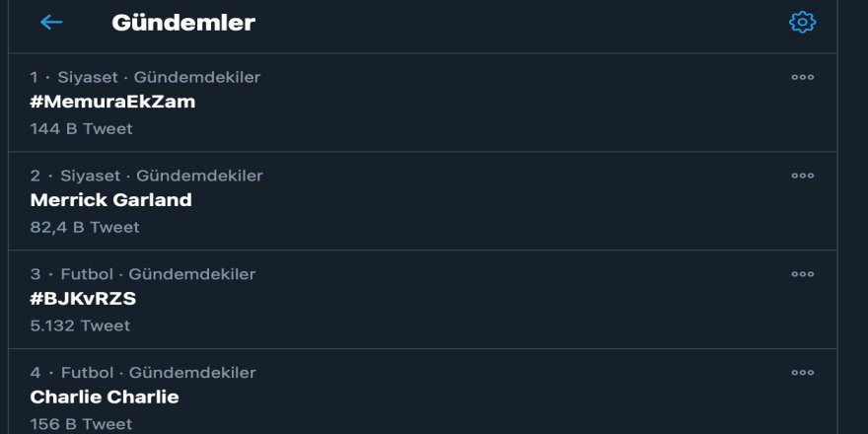Click the 5.132 Tweet count

click(x=80, y=325)
